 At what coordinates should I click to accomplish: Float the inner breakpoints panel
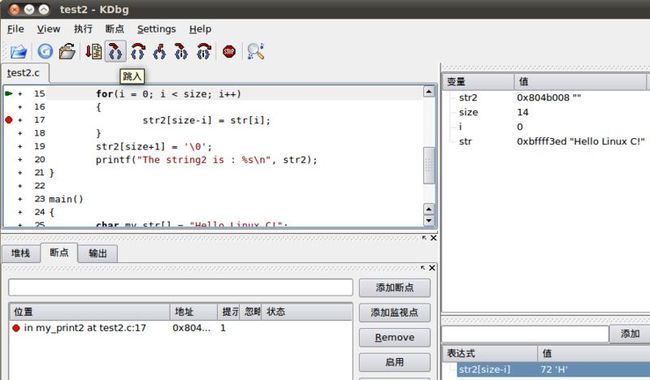[x=423, y=268]
